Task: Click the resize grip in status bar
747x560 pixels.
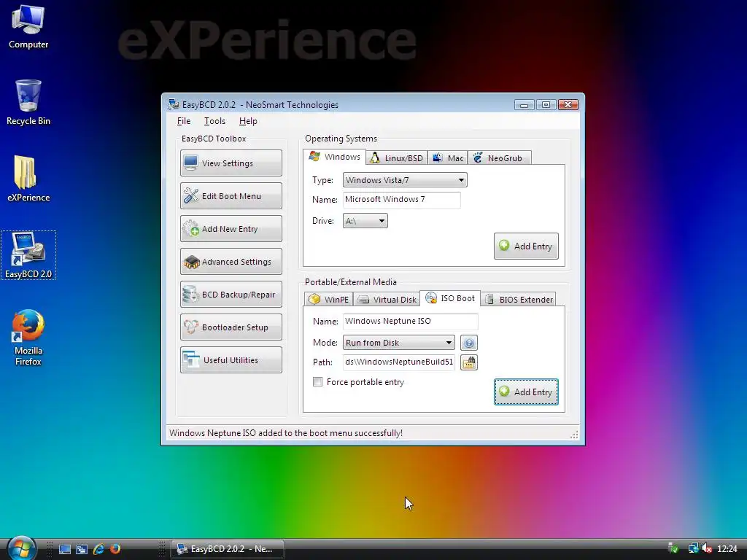Action: pos(574,435)
